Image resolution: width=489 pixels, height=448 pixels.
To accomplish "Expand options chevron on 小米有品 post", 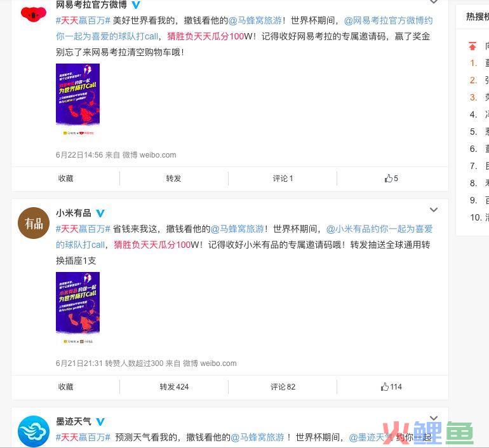I will 434,210.
